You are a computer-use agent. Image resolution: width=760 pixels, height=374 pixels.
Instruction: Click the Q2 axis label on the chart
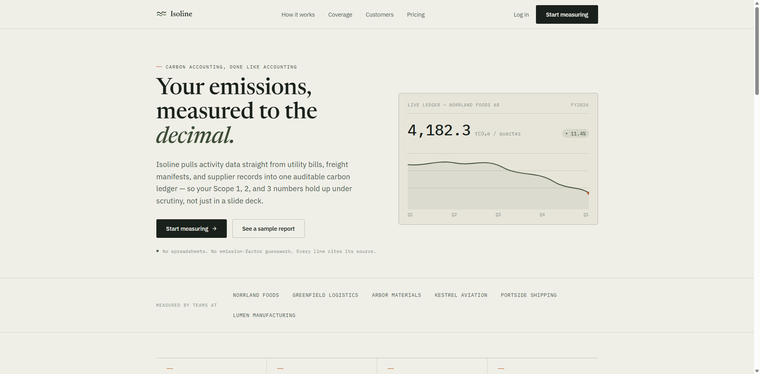pos(454,215)
